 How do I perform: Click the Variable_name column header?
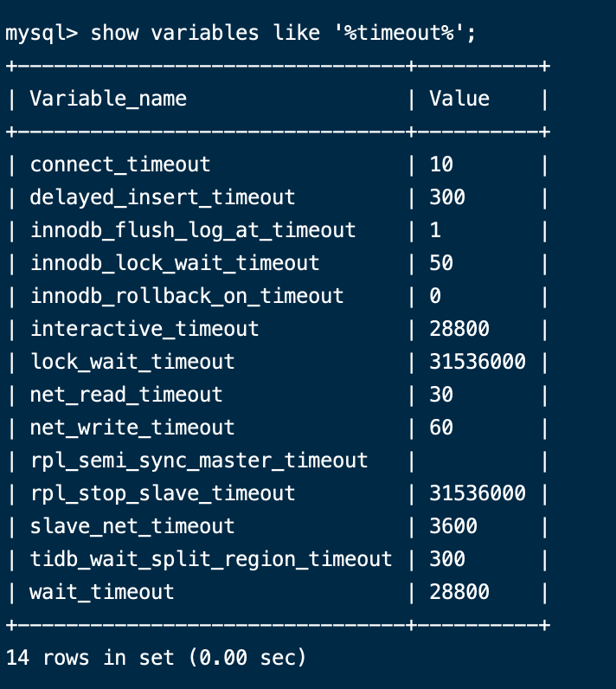click(x=108, y=99)
